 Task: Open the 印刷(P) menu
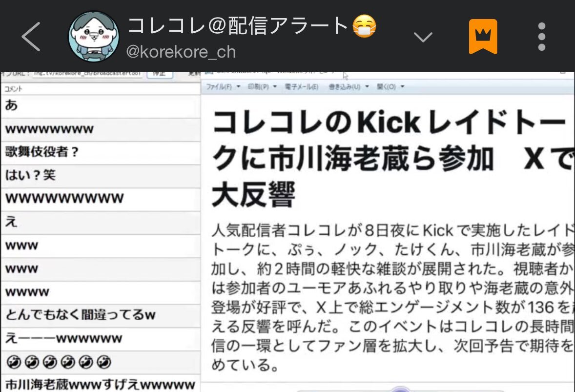[x=258, y=87]
